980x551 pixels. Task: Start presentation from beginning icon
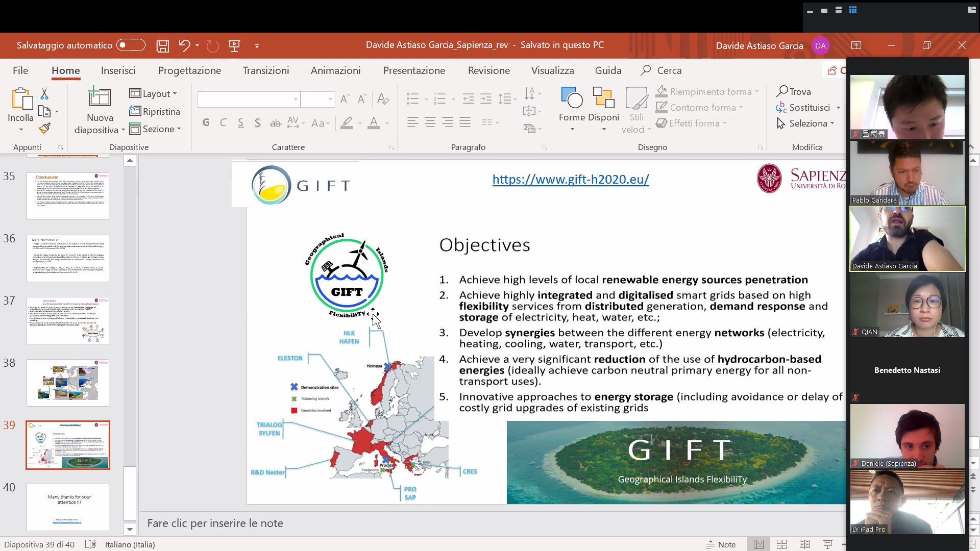[x=234, y=46]
